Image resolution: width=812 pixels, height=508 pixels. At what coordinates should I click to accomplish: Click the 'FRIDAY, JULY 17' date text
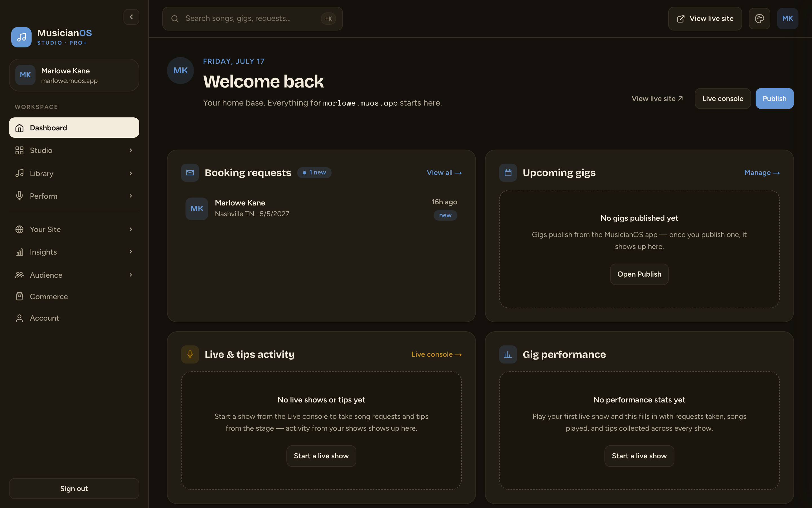(x=234, y=62)
